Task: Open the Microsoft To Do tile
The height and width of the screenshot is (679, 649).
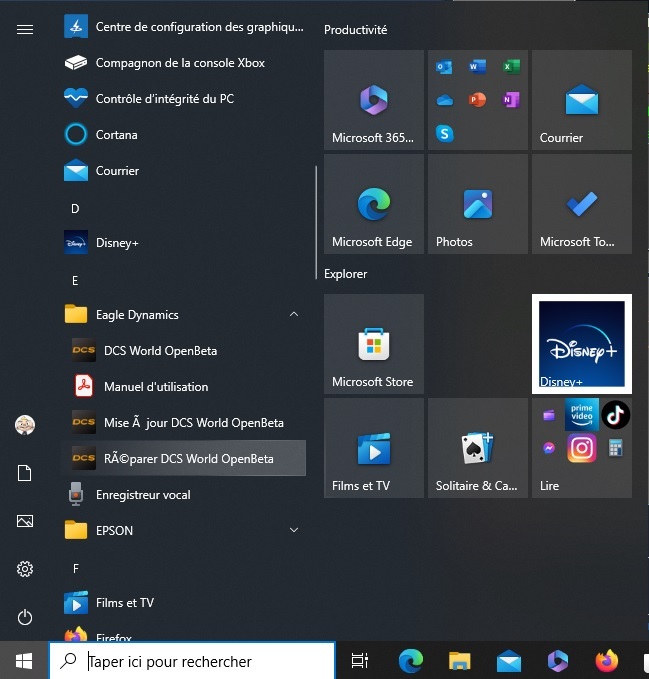Action: tap(581, 204)
